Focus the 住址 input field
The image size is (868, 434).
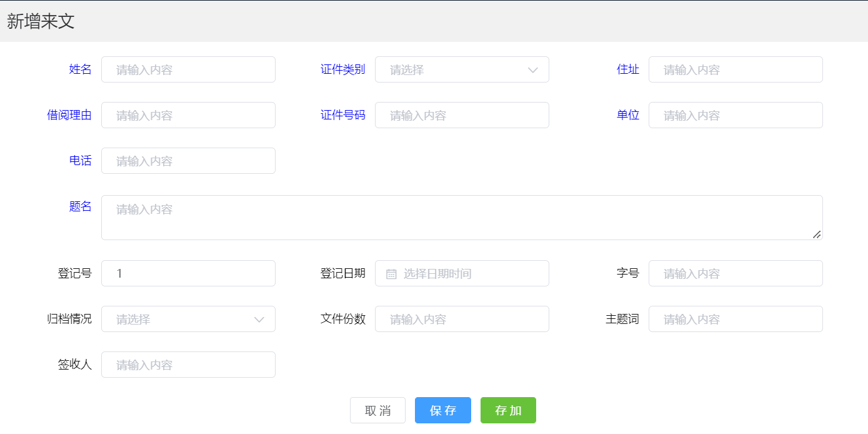coord(736,69)
